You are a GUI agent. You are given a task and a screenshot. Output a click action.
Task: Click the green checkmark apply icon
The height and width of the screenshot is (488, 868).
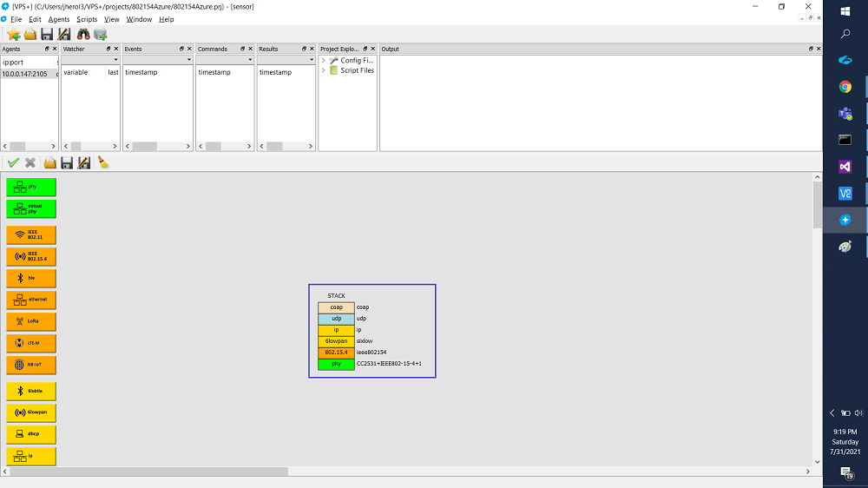coord(13,162)
